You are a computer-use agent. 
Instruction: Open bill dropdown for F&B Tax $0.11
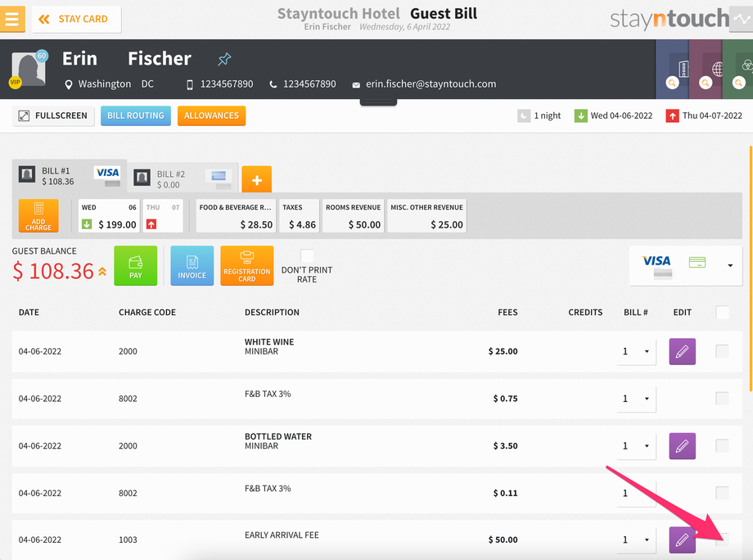636,493
